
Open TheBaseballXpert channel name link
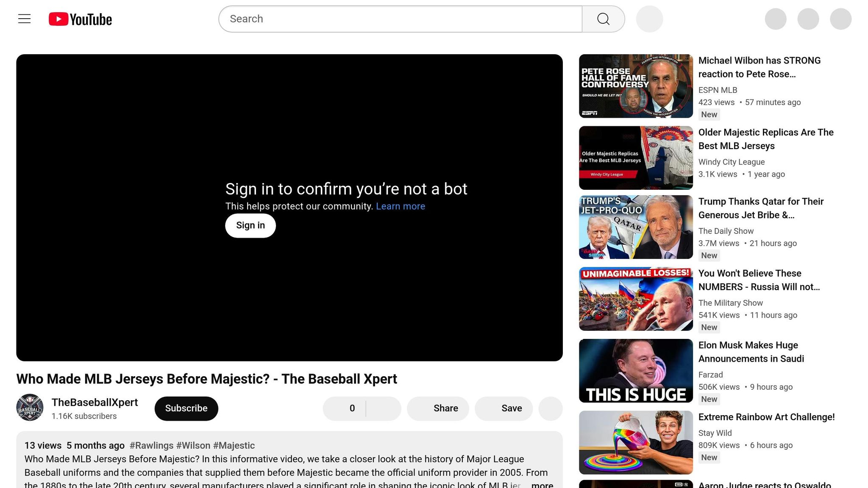(x=95, y=402)
